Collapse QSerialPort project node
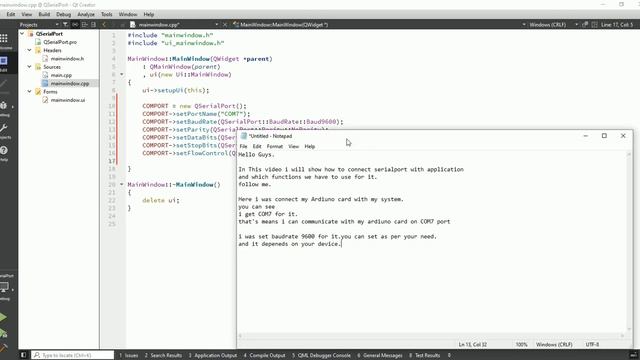 22,34
